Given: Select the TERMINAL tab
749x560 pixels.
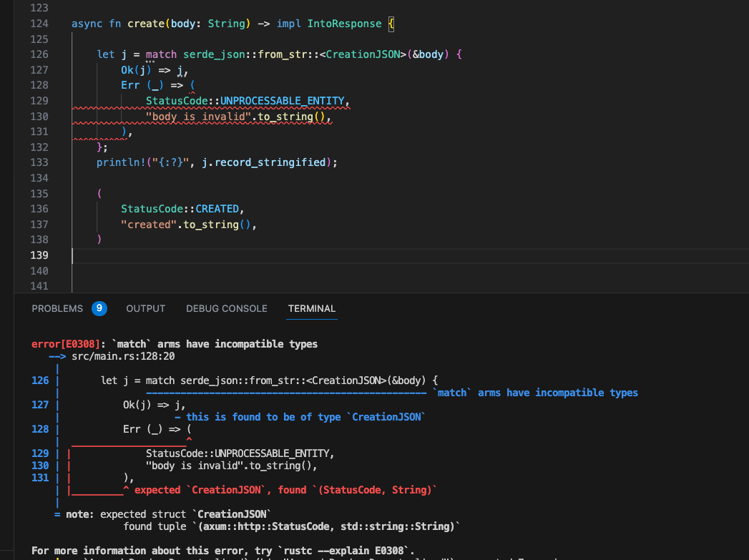Looking at the screenshot, I should click(311, 308).
